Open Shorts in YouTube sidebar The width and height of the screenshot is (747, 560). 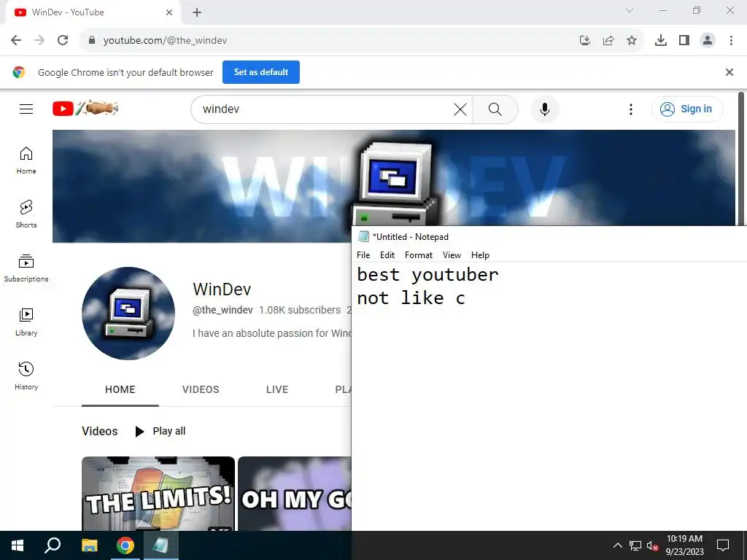[26, 214]
